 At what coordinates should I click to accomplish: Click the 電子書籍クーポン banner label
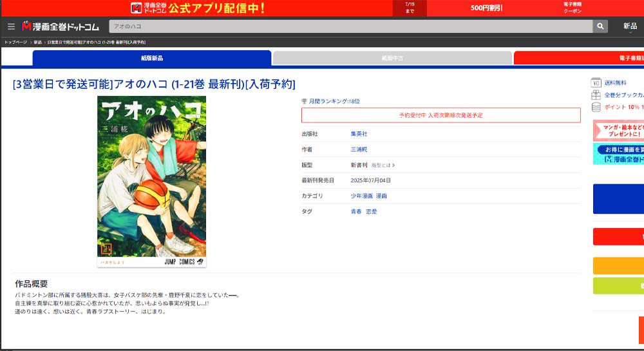(573, 8)
